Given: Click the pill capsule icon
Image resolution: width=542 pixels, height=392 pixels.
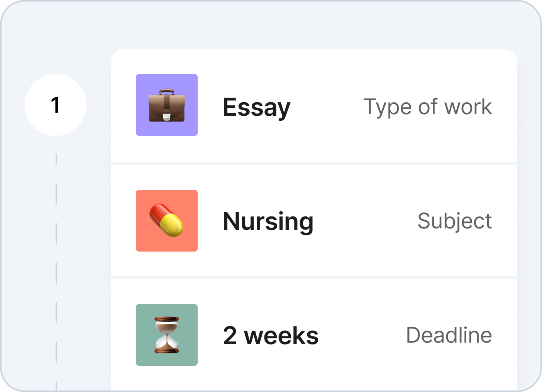Looking at the screenshot, I should tap(166, 220).
